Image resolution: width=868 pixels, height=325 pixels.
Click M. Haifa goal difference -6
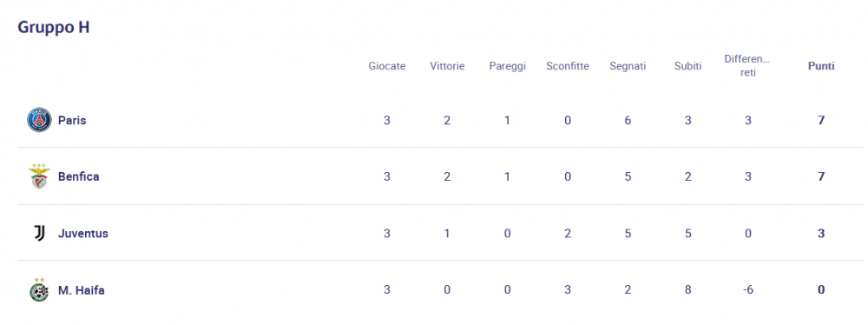tap(748, 290)
